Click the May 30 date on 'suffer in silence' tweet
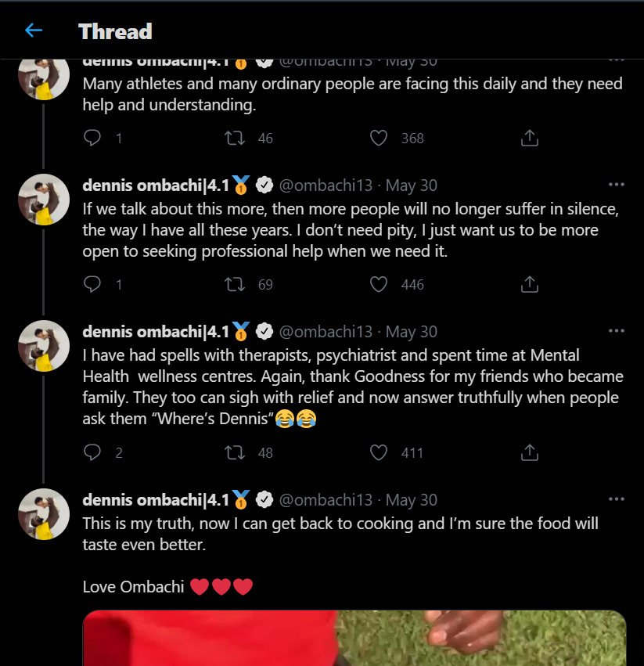Screen dimensions: 644x666 (412, 185)
